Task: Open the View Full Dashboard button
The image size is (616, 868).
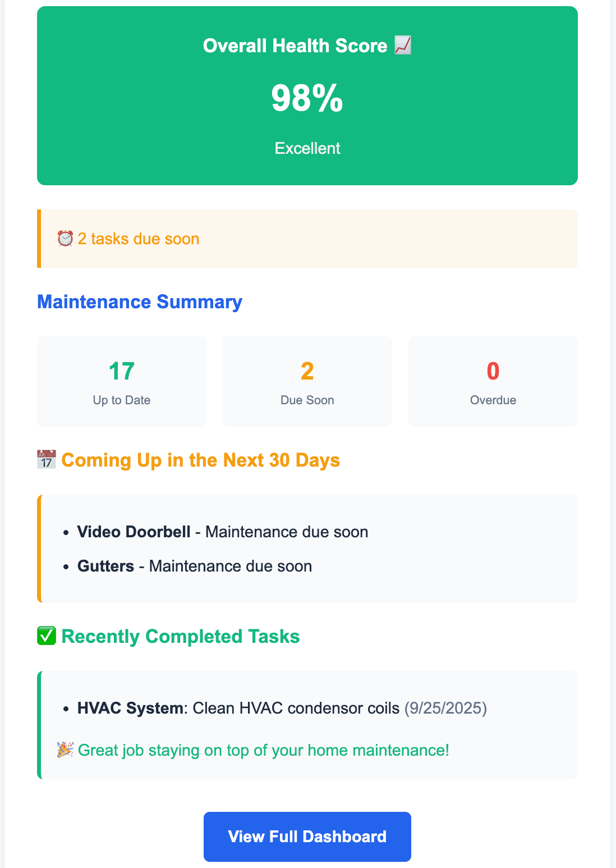Action: click(x=307, y=837)
